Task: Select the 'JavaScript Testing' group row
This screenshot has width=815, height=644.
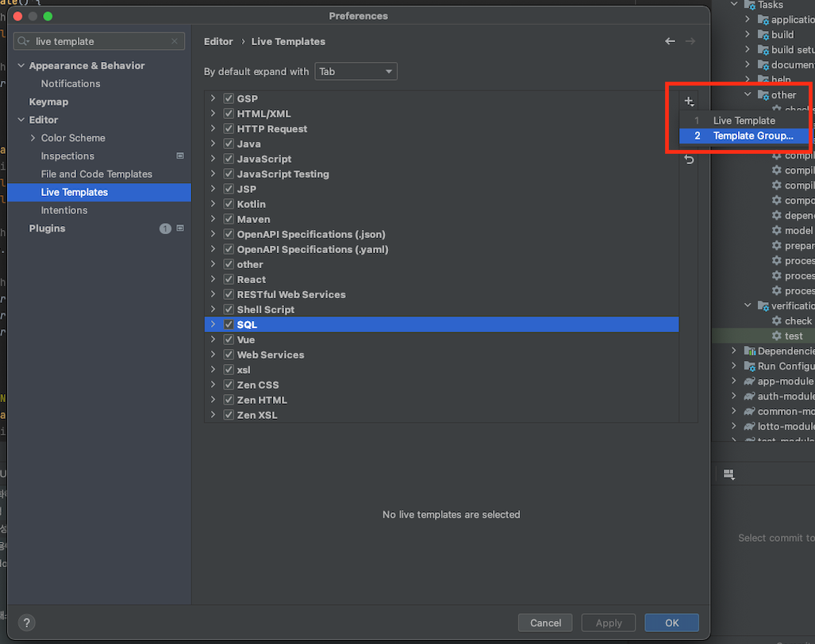Action: tap(442, 174)
